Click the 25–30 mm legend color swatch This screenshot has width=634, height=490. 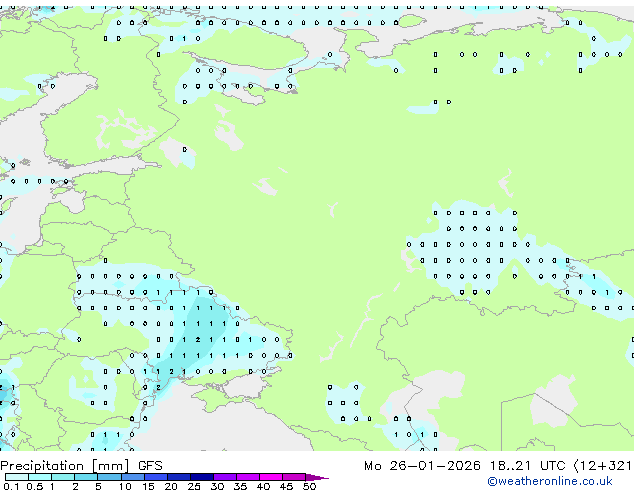pyautogui.click(x=202, y=477)
